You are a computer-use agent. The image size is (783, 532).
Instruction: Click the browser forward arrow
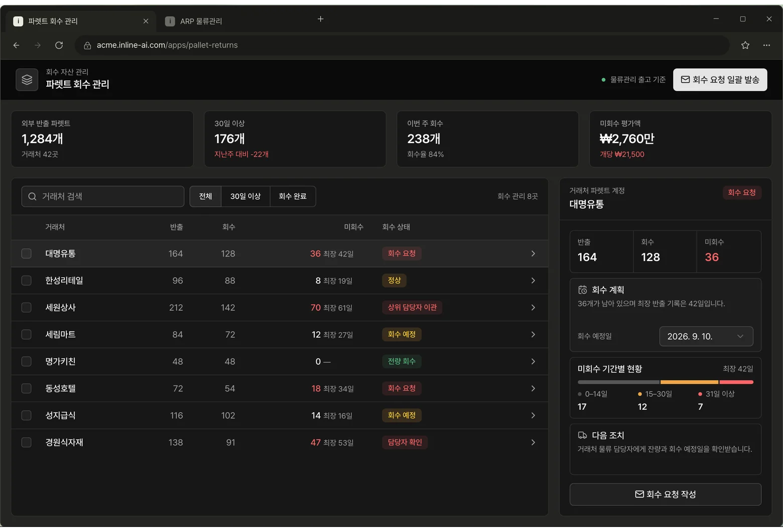coord(38,45)
